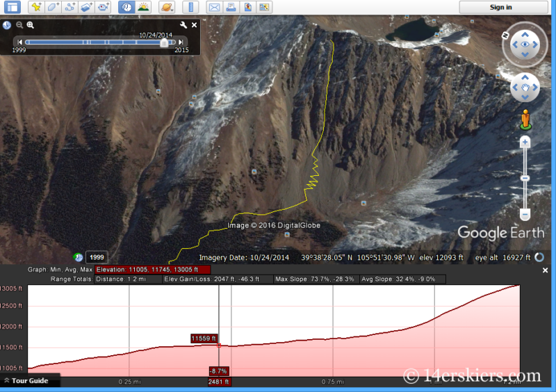Close the elevation profile panel

click(546, 270)
